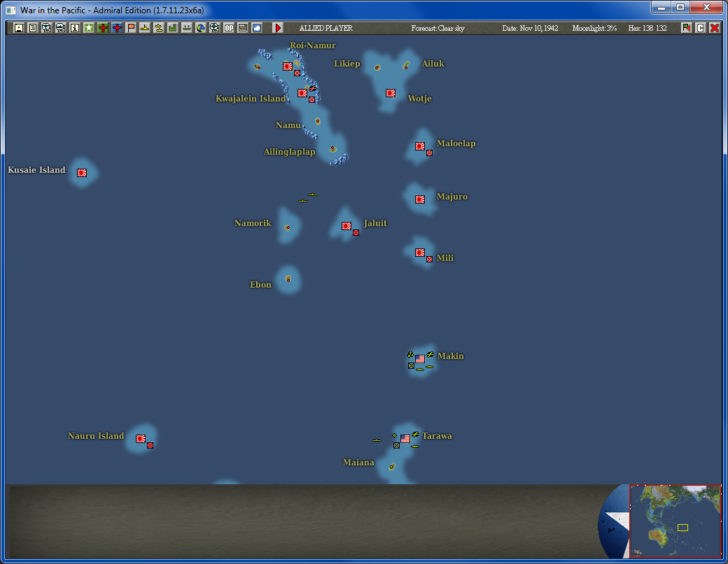Click the land unit marker beside Nauru flag
Viewport: 728px width, 564px height.
tap(150, 445)
